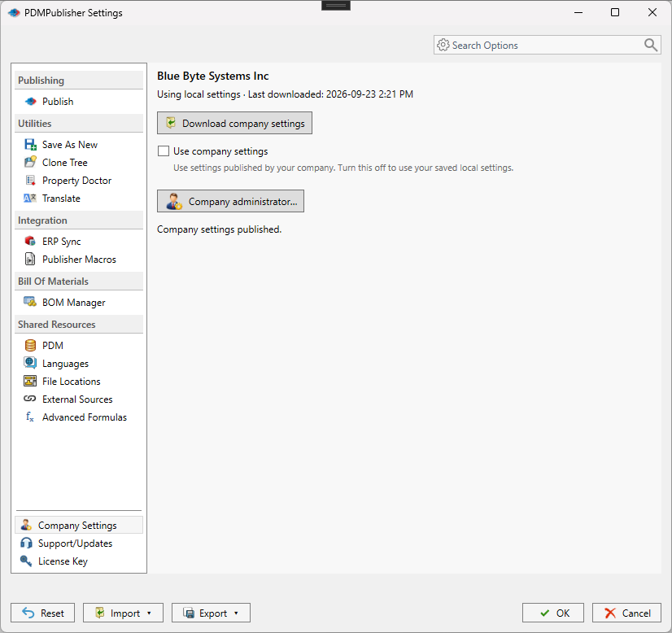
Task: Click the Publishing section header
Action: tap(79, 81)
